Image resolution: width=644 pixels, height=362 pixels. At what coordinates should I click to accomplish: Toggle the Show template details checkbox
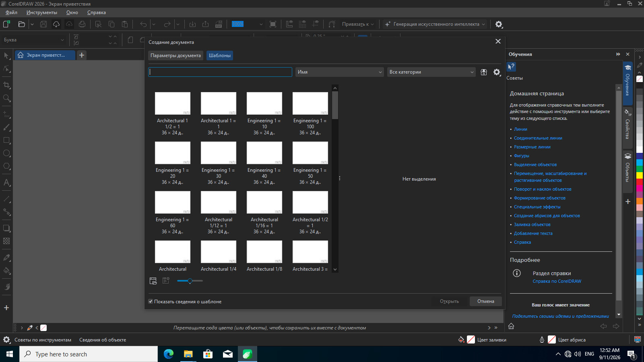tap(151, 301)
